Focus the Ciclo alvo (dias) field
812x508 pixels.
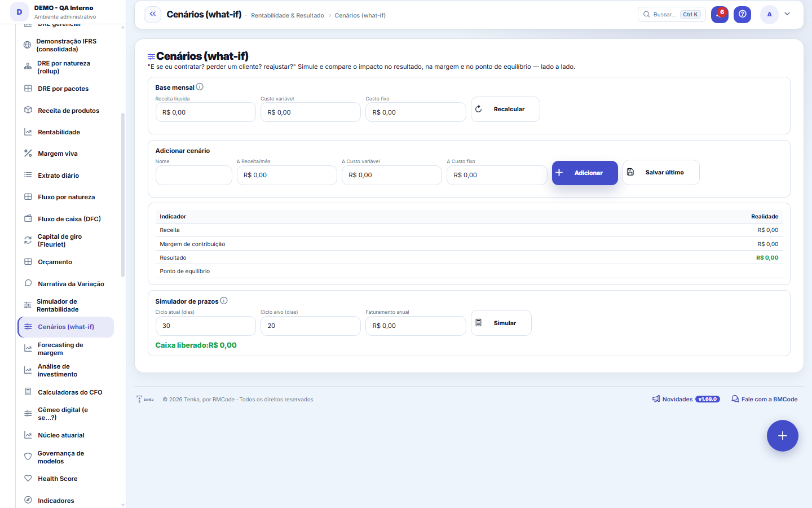point(311,326)
